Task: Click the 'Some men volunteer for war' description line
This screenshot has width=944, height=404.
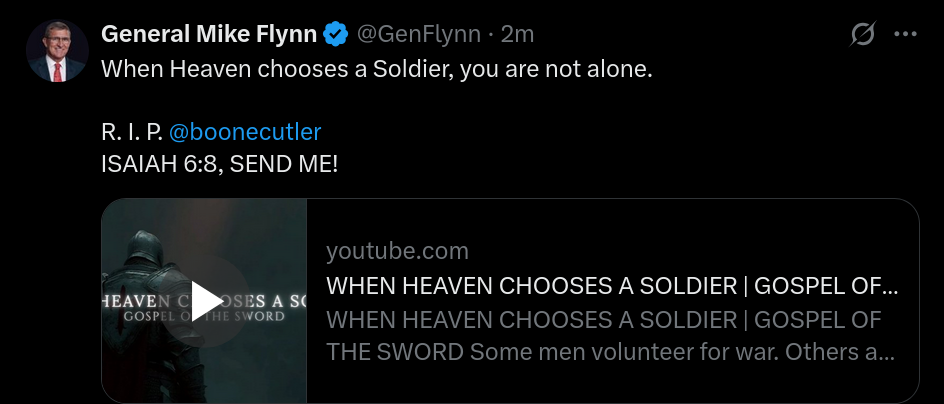Action: pos(610,352)
